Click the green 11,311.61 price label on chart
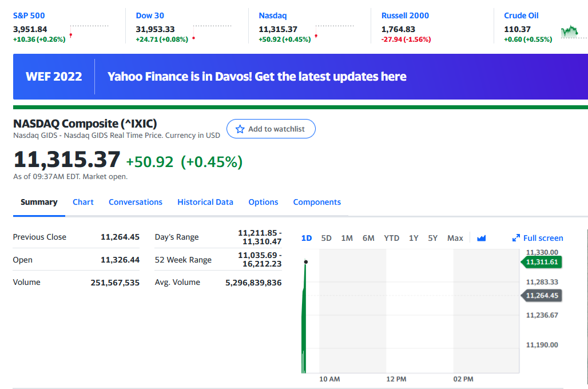Viewport: 588px width, 389px height. click(541, 262)
